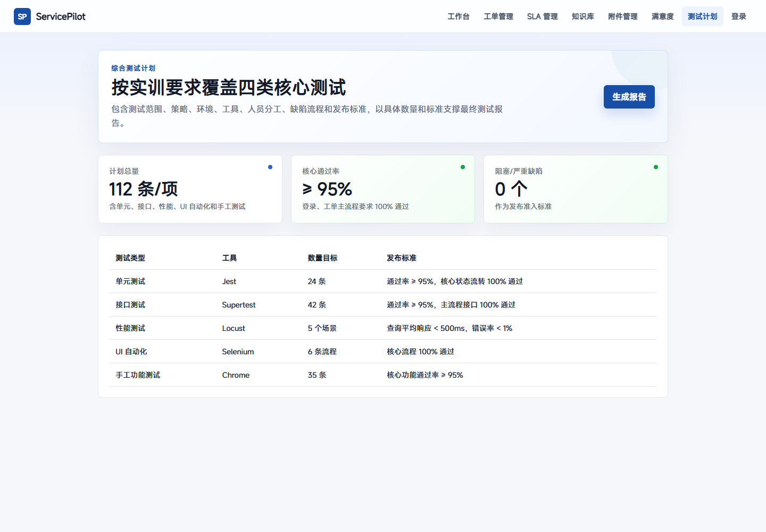Viewport: 766px width, 532px height.
Task: Click the green dot on 核心通过率 card
Action: point(463,167)
